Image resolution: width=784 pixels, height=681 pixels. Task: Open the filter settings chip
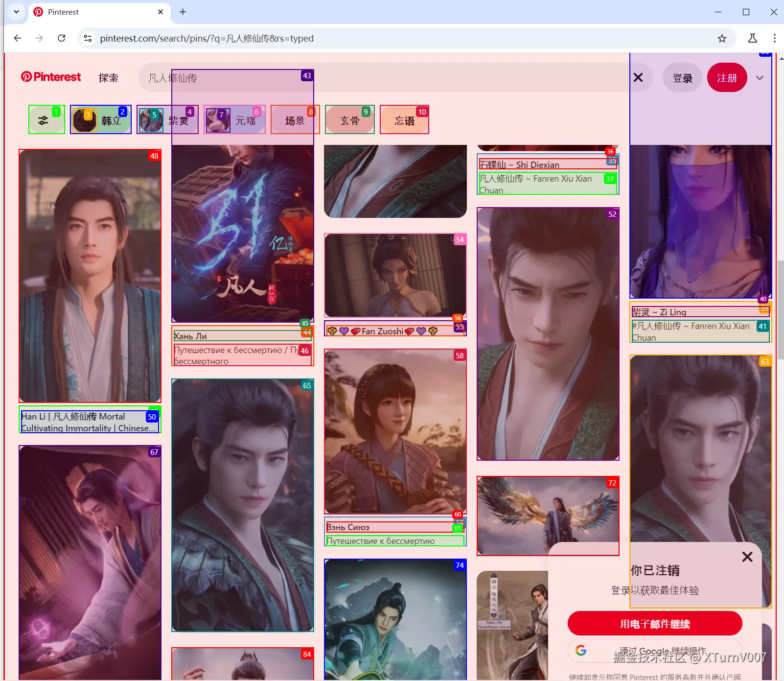coord(46,119)
